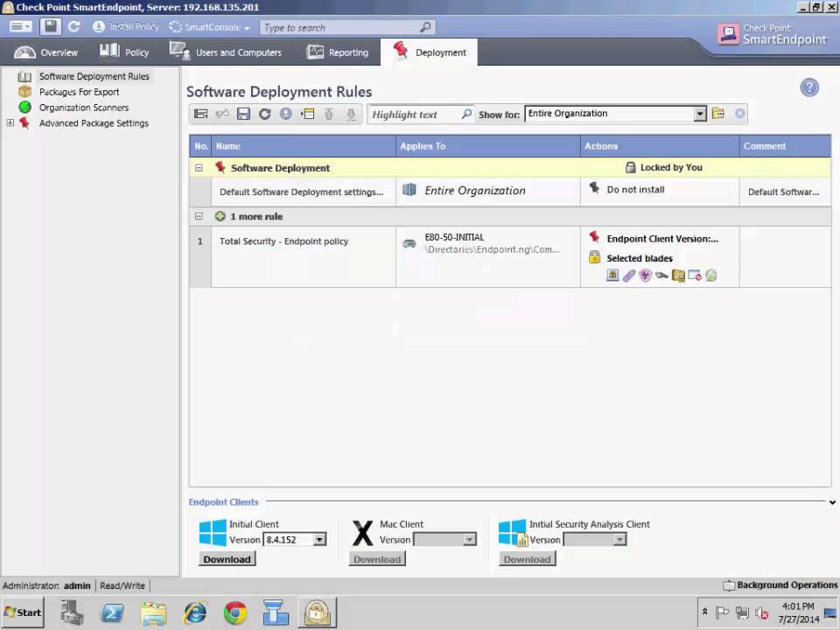
Task: Collapse the 1 more rule group
Action: click(x=199, y=216)
